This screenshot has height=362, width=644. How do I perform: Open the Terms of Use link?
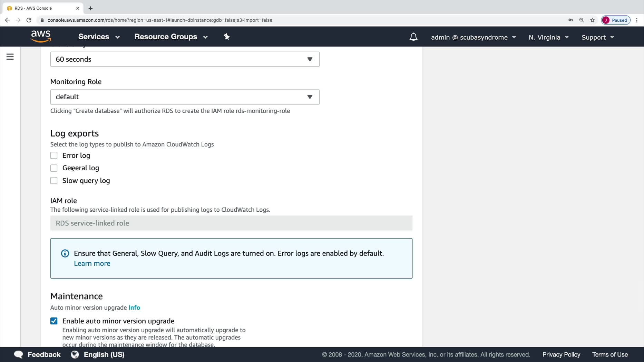point(610,354)
